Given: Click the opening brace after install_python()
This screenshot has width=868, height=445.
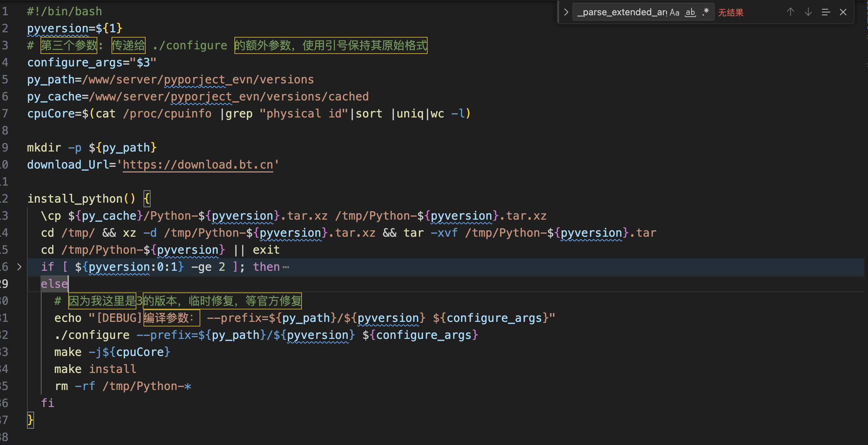Looking at the screenshot, I should pos(147,199).
